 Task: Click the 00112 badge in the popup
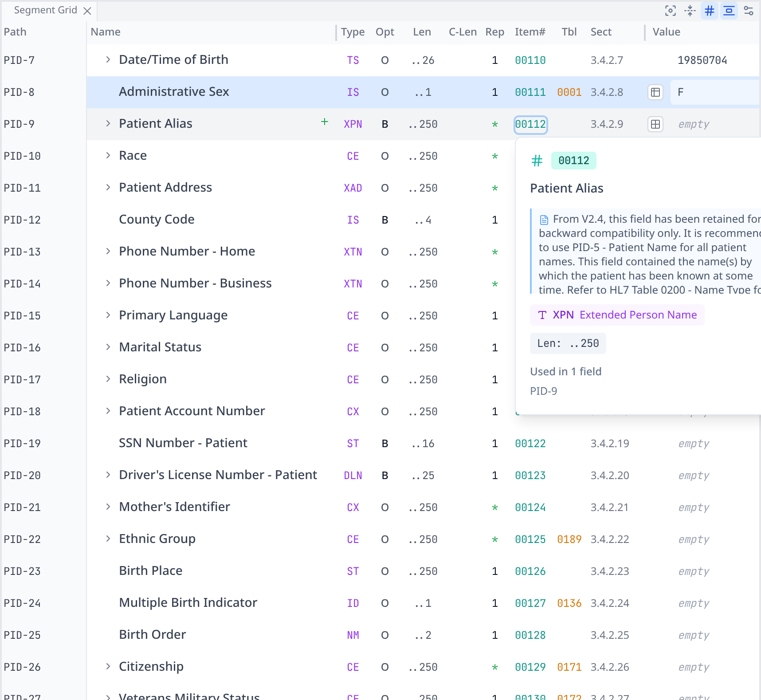[x=573, y=161]
